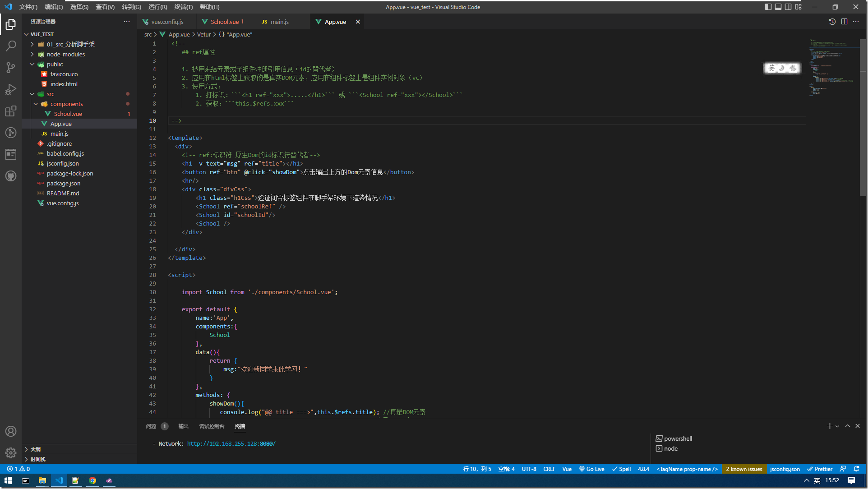Open the Manage gear icon
Screen dimensions: 868x489
11,452
